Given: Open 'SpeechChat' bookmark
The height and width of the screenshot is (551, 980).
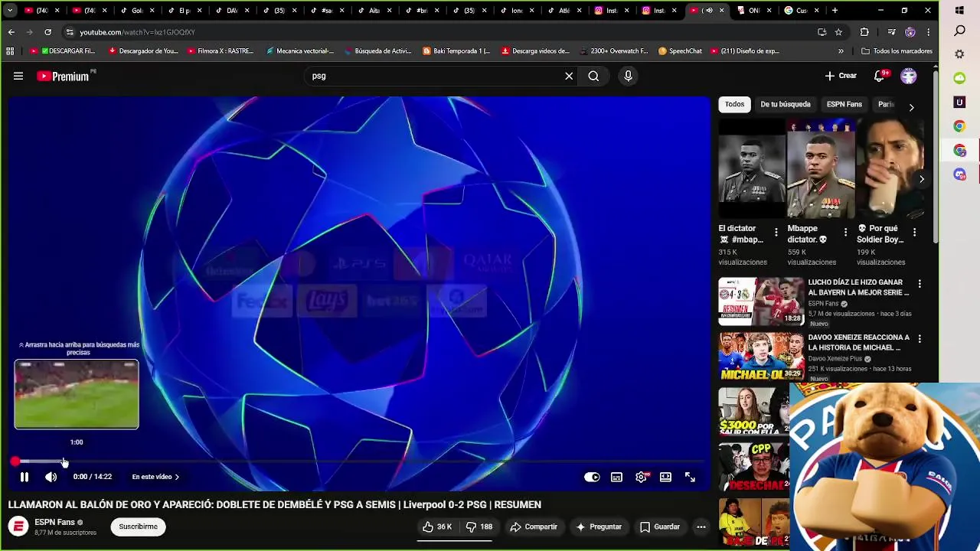Looking at the screenshot, I should click(680, 51).
